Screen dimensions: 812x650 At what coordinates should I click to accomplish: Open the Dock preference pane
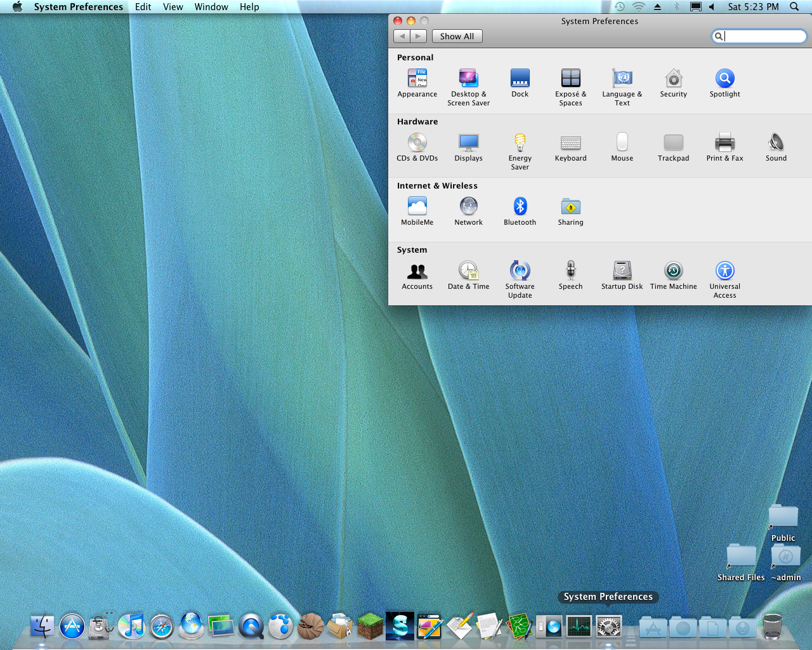click(520, 83)
